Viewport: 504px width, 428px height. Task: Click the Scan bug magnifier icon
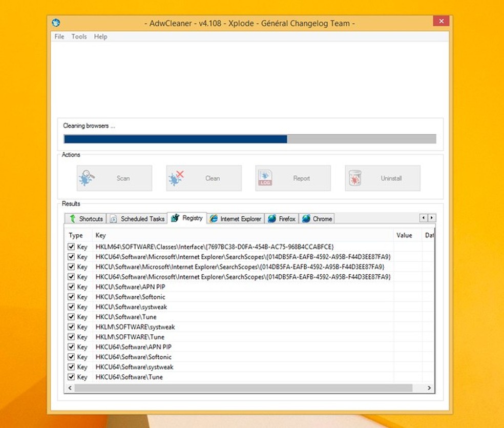(87, 178)
